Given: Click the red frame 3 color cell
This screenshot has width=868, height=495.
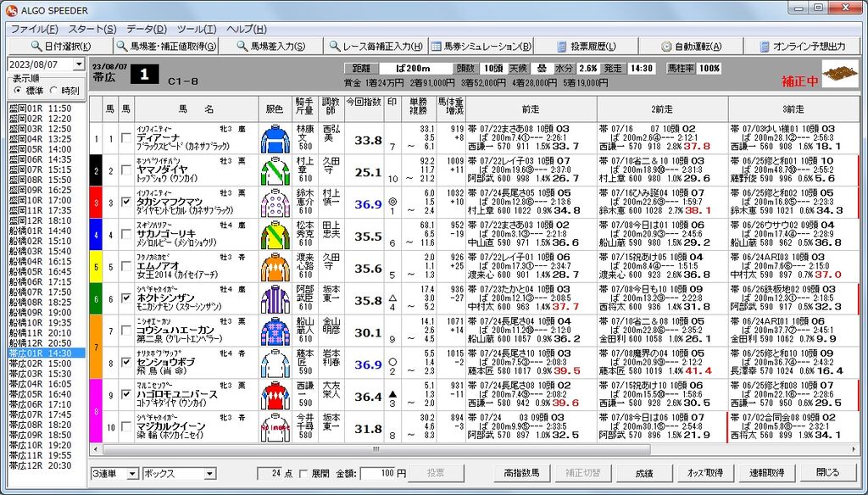Looking at the screenshot, I should click(x=97, y=203).
